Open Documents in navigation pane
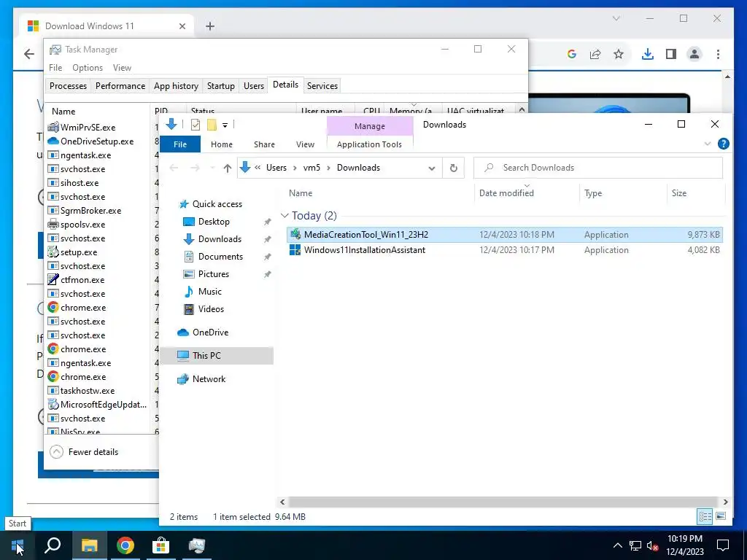 coord(220,257)
